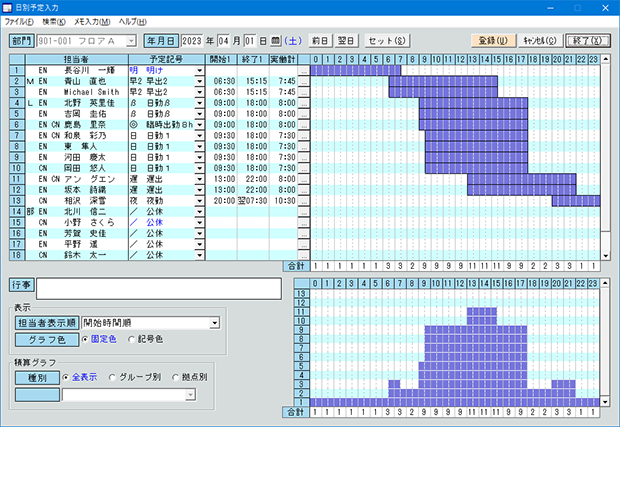Image resolution: width=620 pixels, height=482 pixels.
Task: Click scroll-up arrow of the schedule grid
Action: pos(605,59)
